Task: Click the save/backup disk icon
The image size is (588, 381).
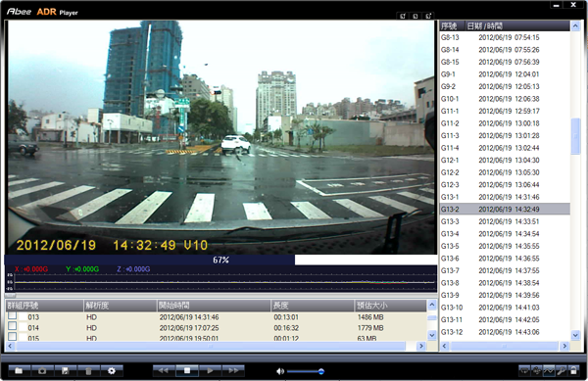Action: (66, 371)
